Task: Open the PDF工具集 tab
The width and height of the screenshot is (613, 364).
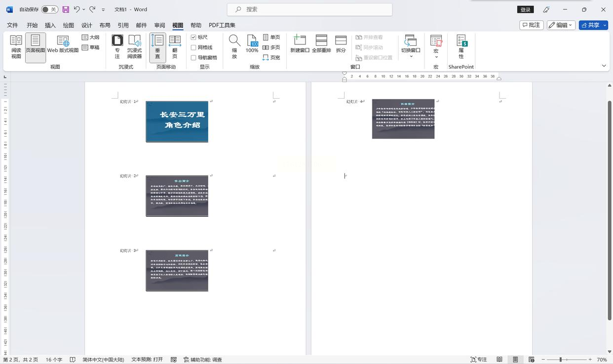Action: click(222, 25)
